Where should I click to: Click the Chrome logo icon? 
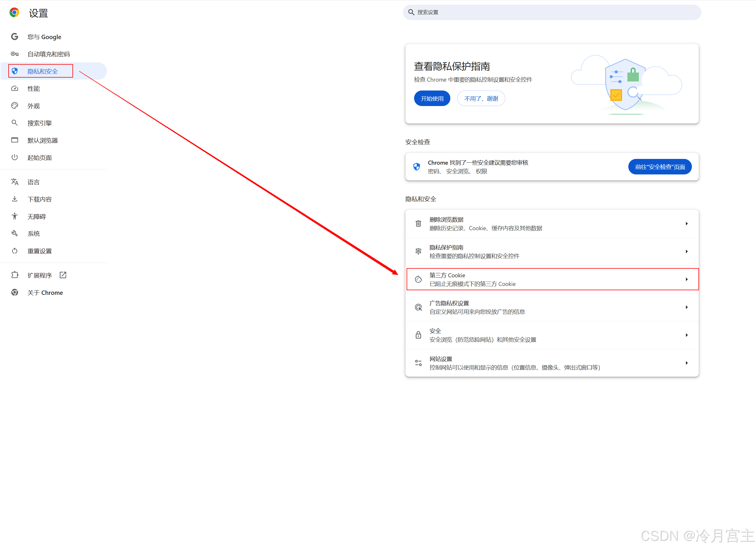(x=14, y=13)
